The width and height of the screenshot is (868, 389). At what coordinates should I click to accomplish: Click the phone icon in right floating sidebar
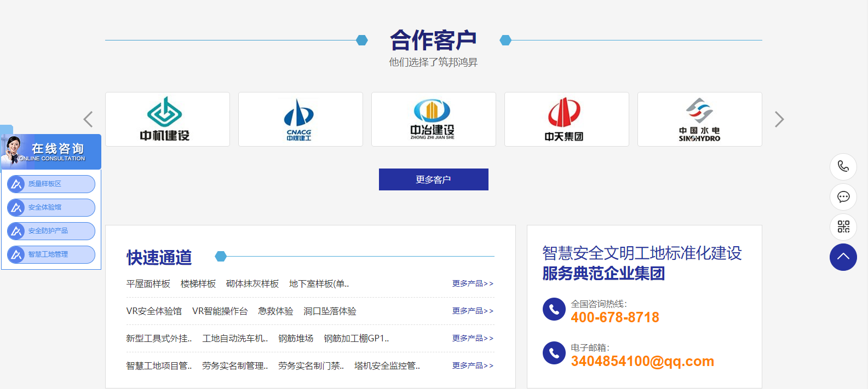pyautogui.click(x=843, y=166)
